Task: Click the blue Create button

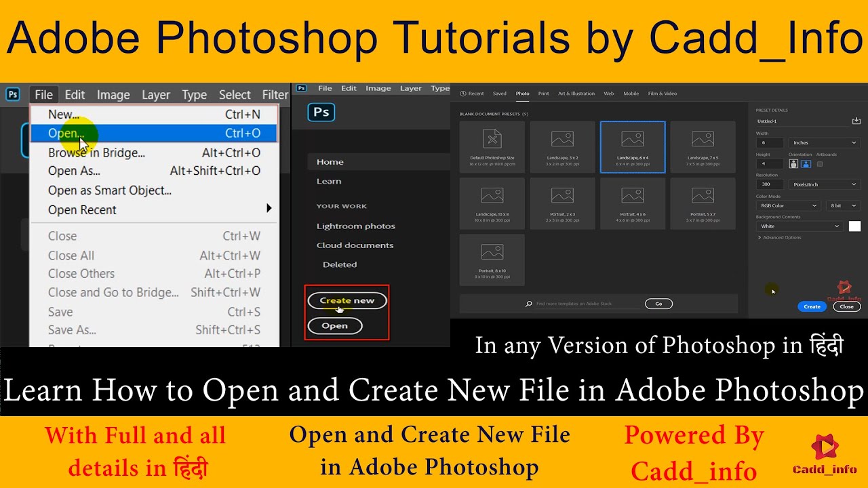Action: [812, 306]
